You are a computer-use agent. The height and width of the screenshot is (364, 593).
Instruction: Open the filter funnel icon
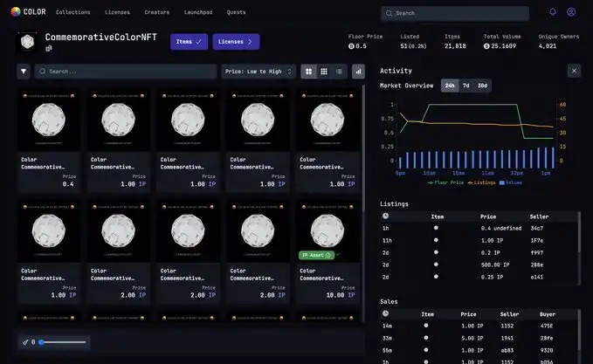click(24, 72)
